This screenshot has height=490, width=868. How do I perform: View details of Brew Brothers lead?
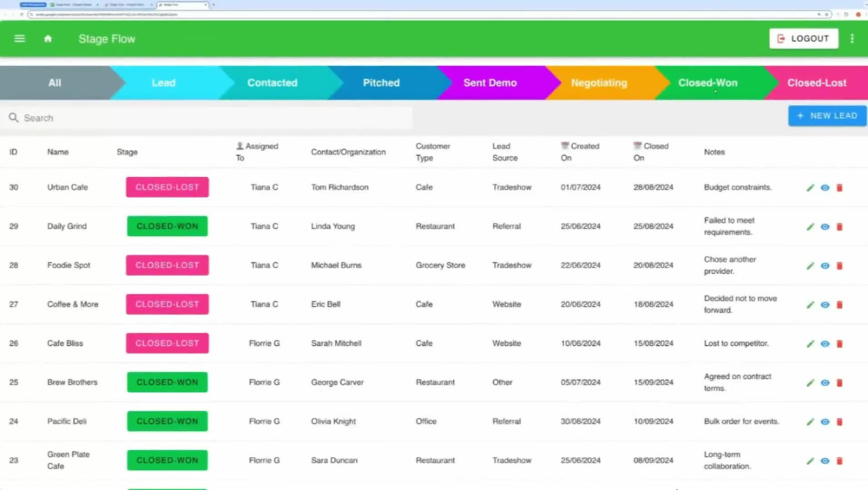tap(825, 382)
